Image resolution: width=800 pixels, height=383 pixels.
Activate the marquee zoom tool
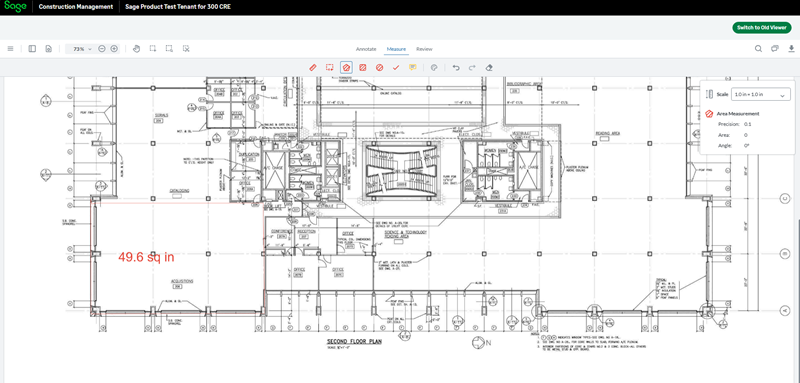[169, 49]
